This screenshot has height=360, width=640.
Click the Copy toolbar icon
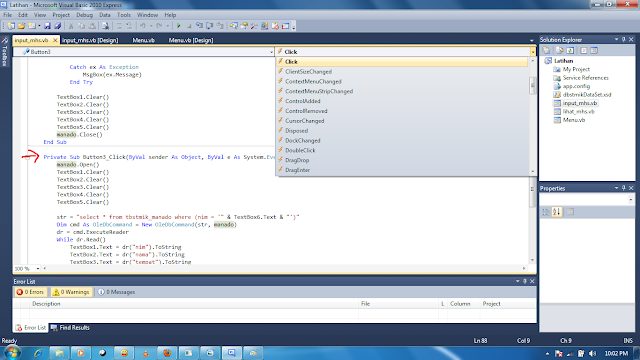point(82,26)
